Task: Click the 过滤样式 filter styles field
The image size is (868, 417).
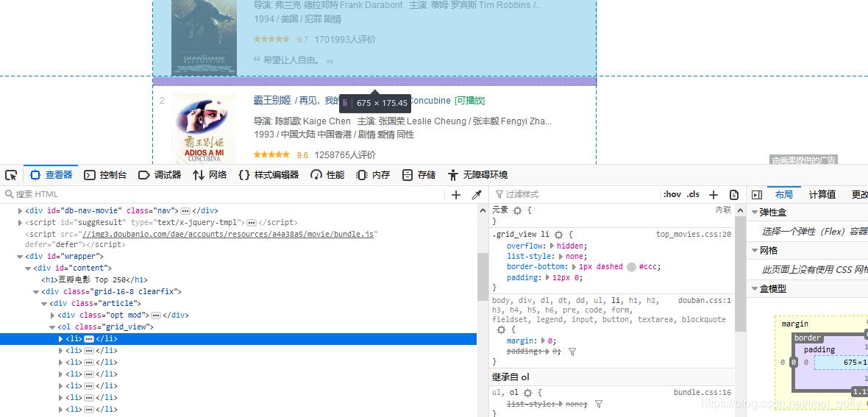Action: (x=576, y=194)
